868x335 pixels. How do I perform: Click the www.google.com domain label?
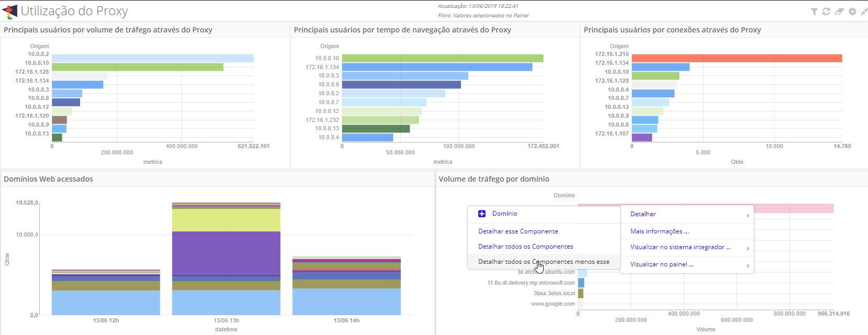click(x=553, y=304)
